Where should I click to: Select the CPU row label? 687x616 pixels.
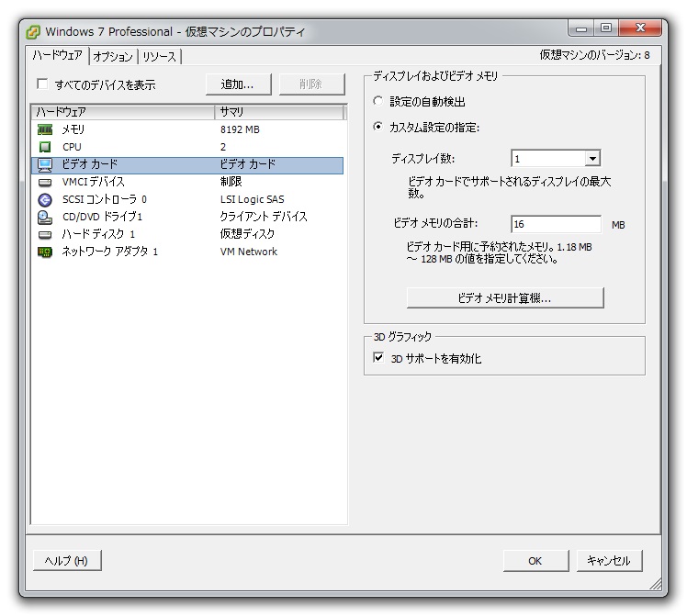[72, 147]
